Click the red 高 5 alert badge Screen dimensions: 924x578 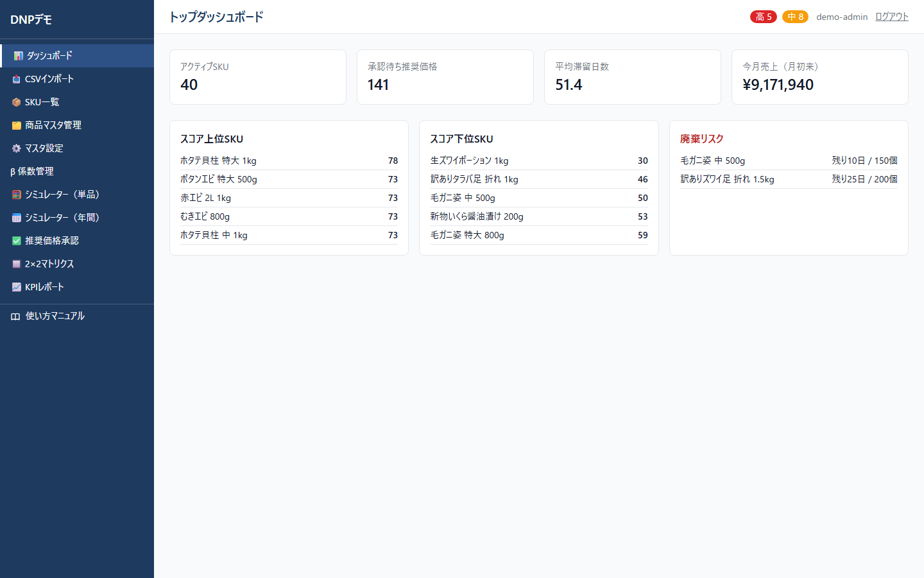tap(764, 17)
